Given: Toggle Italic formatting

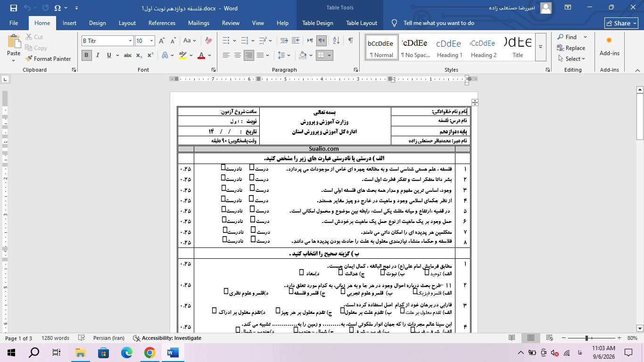Looking at the screenshot, I should tap(98, 55).
